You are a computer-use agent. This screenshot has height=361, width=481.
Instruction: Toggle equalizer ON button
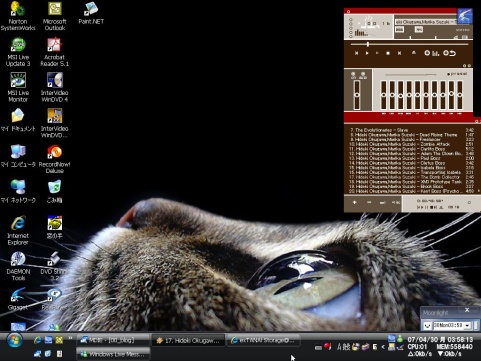click(353, 75)
